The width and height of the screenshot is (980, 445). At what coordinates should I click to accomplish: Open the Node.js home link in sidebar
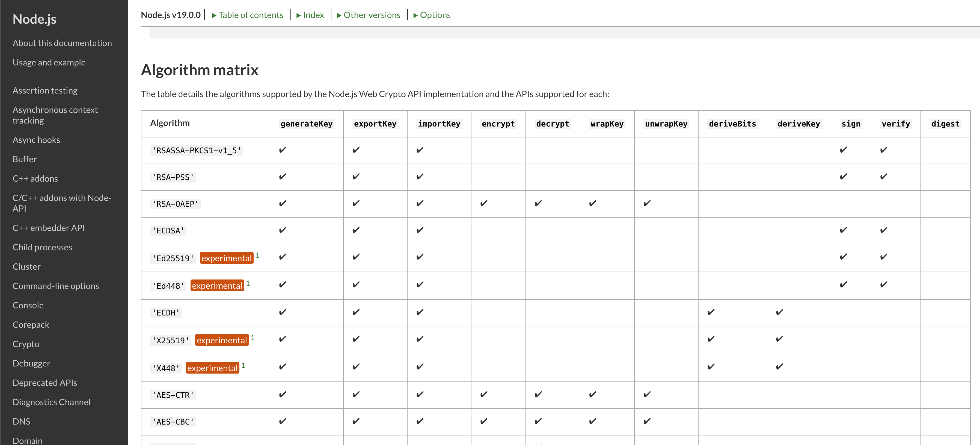pyautogui.click(x=34, y=19)
